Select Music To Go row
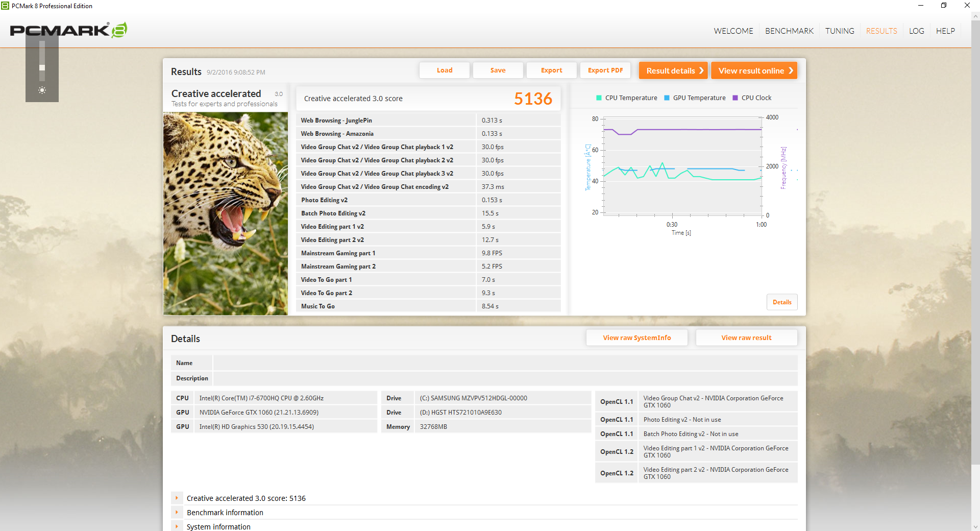The height and width of the screenshot is (531, 980). (428, 306)
